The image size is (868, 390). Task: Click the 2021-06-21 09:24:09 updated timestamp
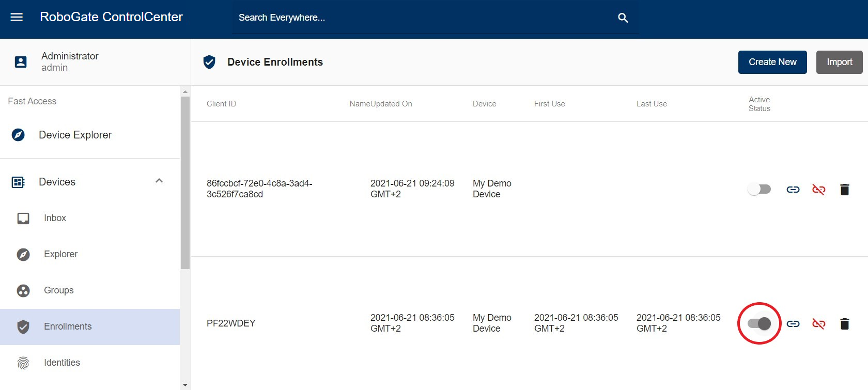coord(412,189)
